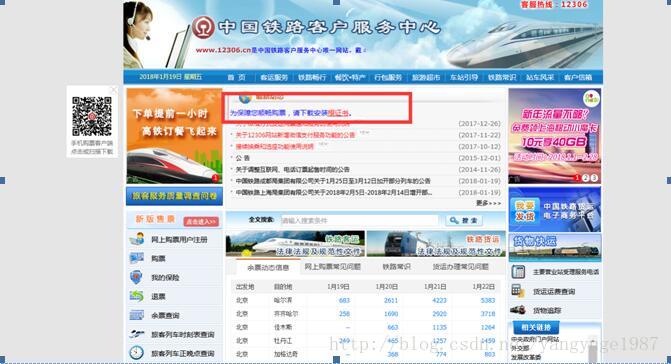Click 1690 in the 齐齐哈尔 row
This screenshot has width=671, height=364.
pyautogui.click(x=391, y=314)
